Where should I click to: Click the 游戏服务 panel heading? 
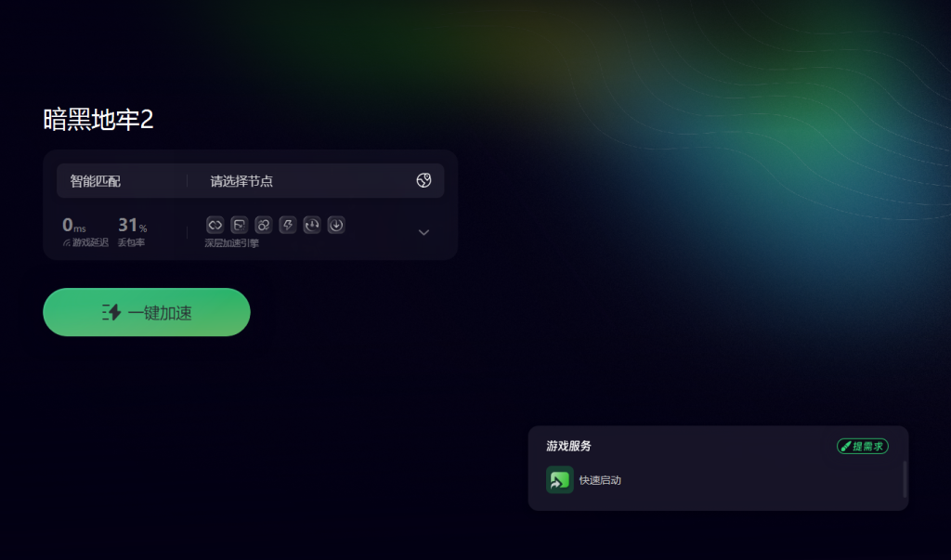(569, 446)
